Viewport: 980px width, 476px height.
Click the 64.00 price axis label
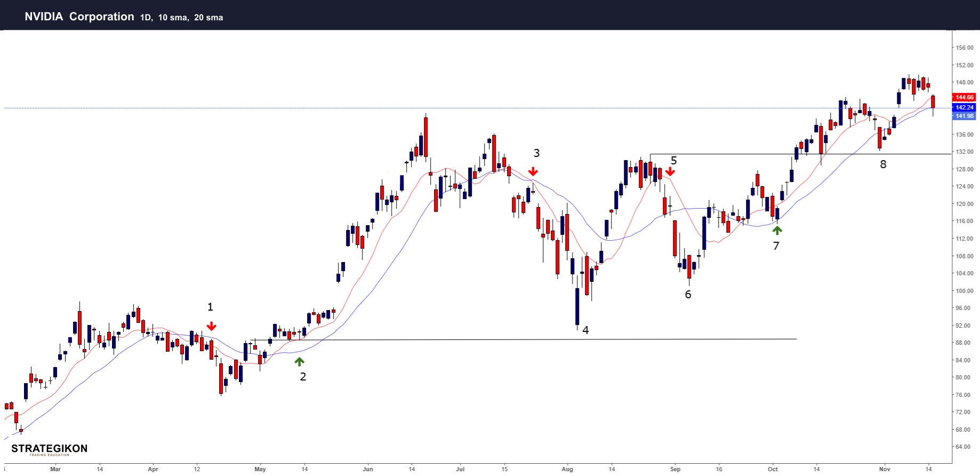click(963, 447)
